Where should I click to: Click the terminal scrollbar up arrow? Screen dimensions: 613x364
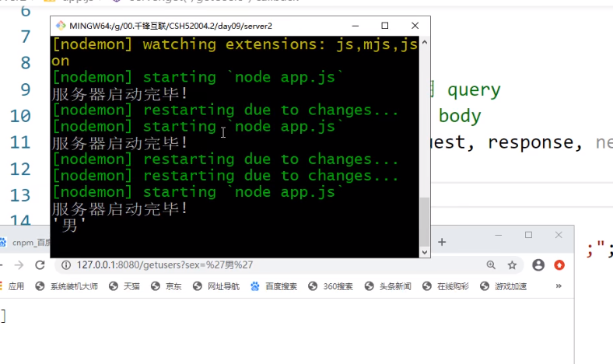(x=425, y=41)
